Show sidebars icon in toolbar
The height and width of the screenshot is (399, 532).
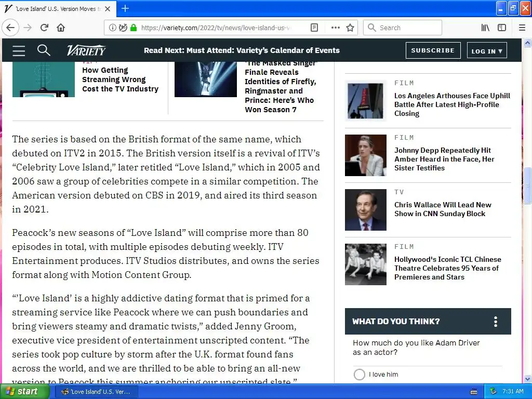coord(502,28)
